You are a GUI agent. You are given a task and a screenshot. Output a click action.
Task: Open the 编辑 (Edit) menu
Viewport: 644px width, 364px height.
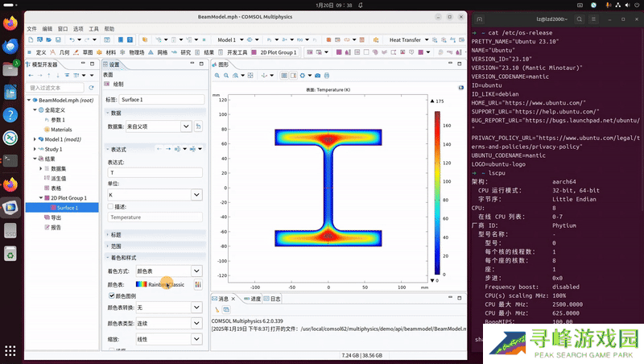click(x=47, y=29)
